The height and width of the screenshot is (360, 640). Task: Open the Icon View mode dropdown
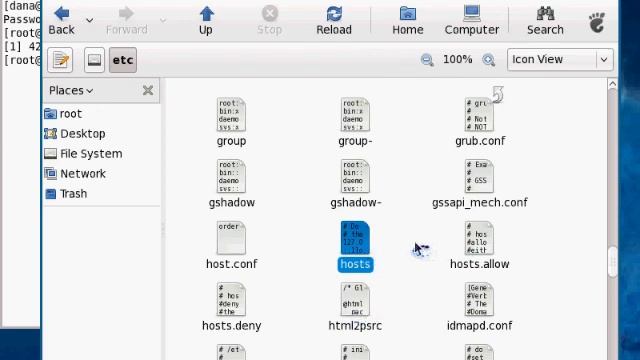point(560,60)
